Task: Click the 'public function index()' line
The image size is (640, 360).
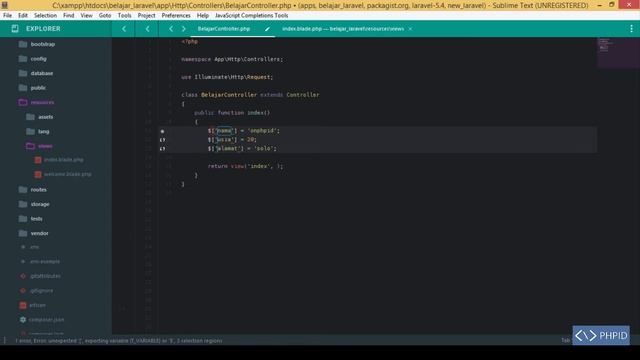Action: click(x=232, y=113)
